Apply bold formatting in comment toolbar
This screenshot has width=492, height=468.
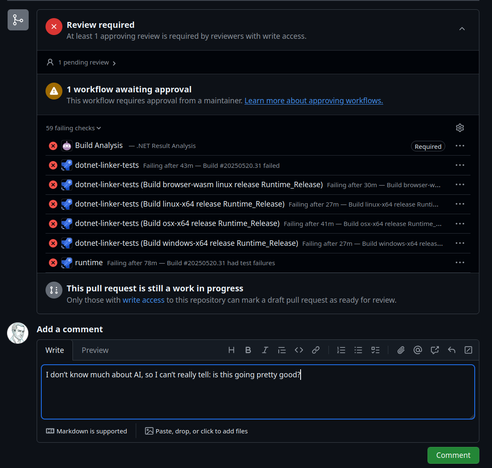click(248, 350)
